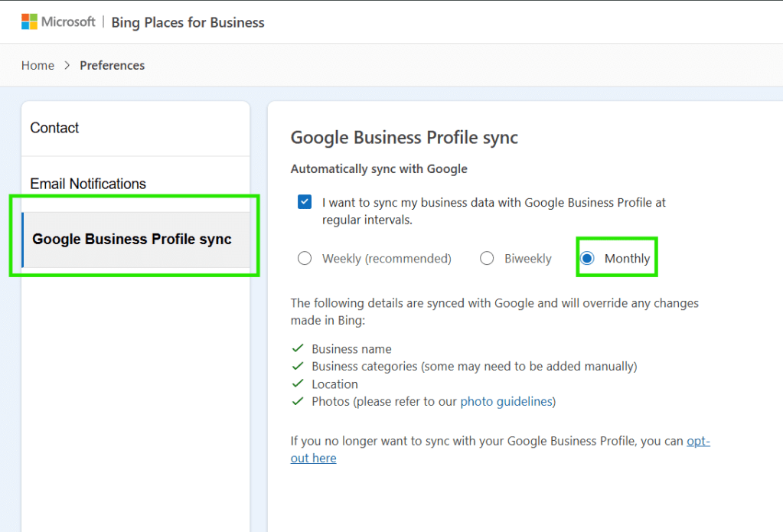
Task: Click the breadcrumb chevron separator
Action: tap(67, 65)
